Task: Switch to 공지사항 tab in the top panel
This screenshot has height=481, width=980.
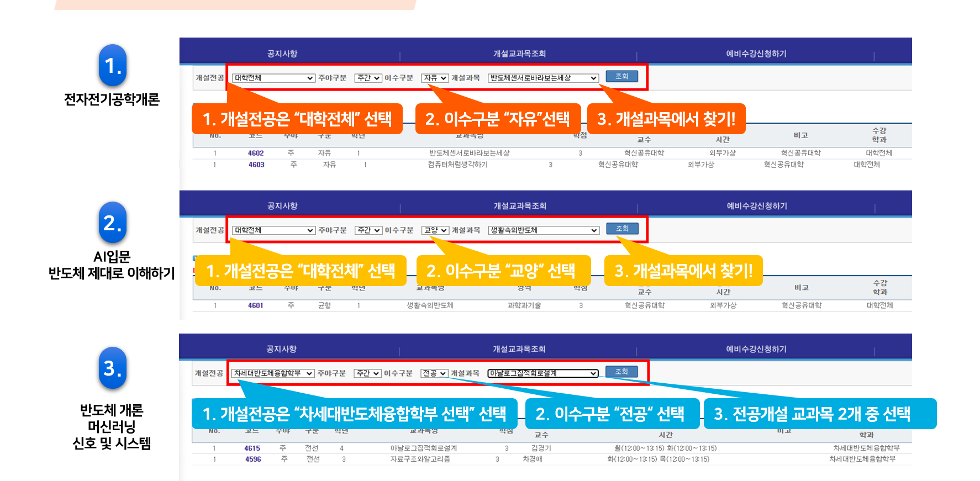Action: (282, 54)
